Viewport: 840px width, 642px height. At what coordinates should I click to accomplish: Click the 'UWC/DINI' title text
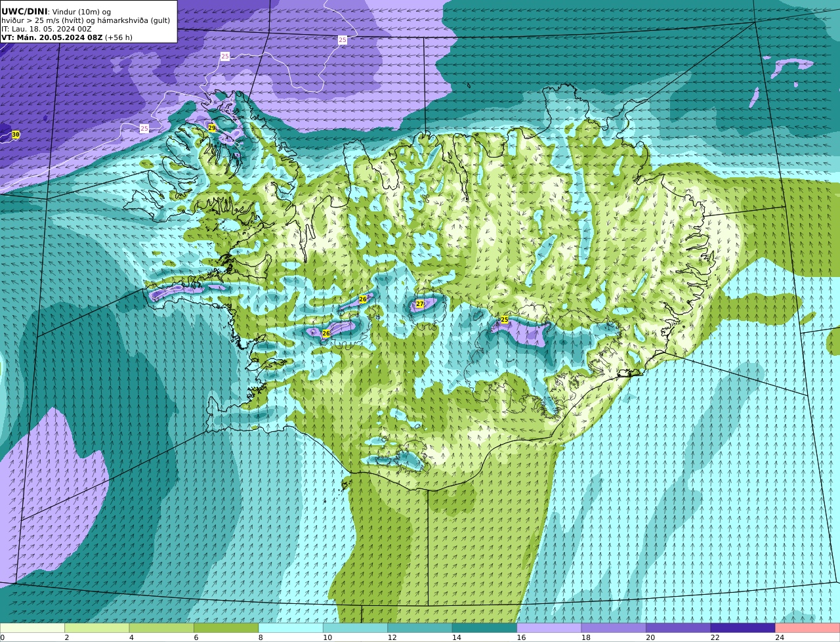[24, 11]
